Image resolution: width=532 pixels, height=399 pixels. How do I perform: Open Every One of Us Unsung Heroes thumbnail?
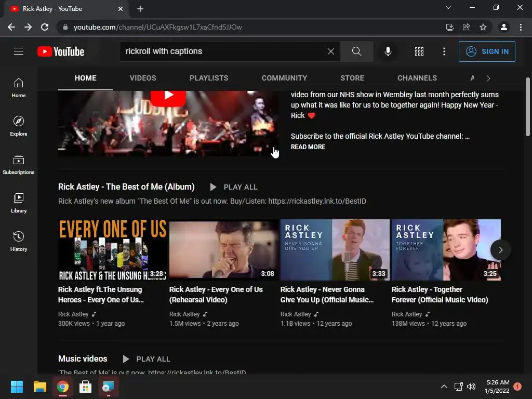112,250
